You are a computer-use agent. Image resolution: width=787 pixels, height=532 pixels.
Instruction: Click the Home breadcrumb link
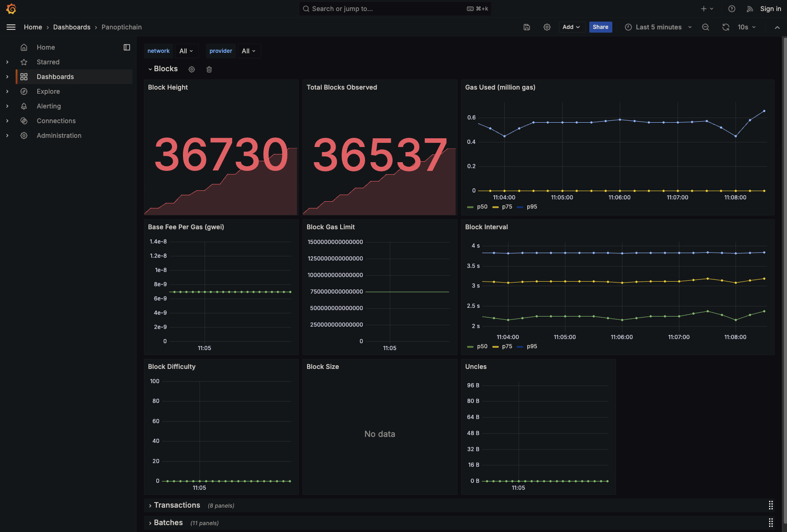pos(33,27)
